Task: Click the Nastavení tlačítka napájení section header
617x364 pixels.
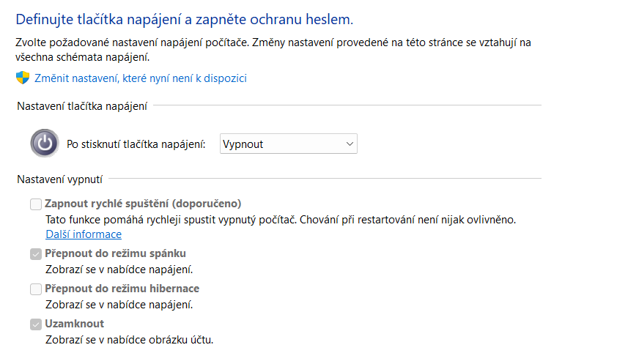Action: [81, 107]
